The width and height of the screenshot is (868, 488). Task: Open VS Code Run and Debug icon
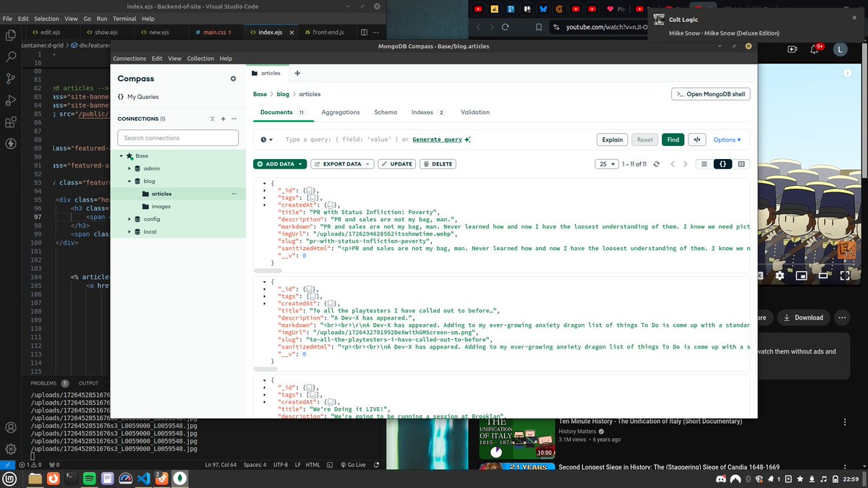click(11, 100)
